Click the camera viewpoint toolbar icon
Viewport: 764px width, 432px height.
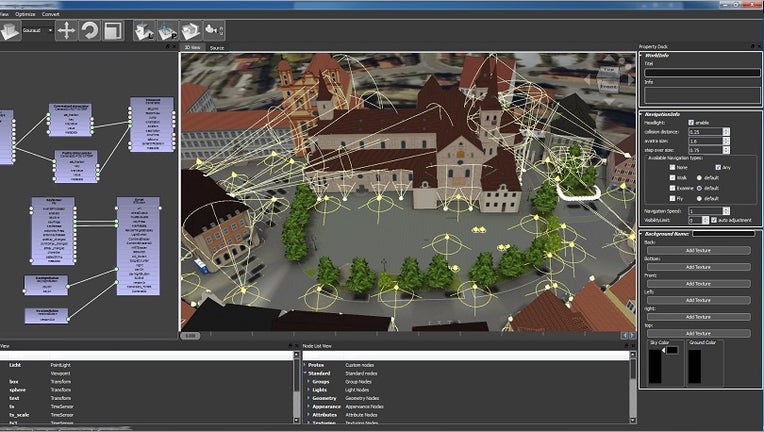pyautogui.click(x=214, y=31)
